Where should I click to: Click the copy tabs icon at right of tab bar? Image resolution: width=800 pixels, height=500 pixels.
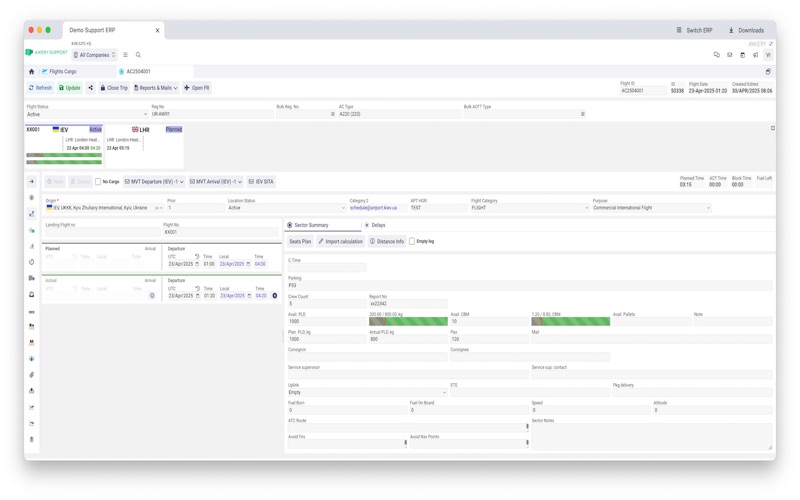pyautogui.click(x=768, y=71)
